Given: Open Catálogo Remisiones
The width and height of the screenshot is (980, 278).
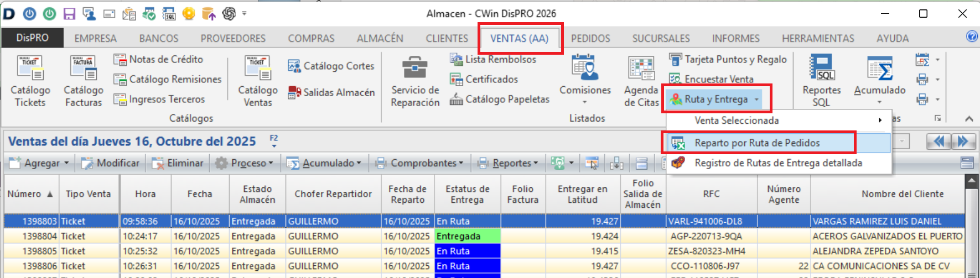Looking at the screenshot, I should coord(167,79).
